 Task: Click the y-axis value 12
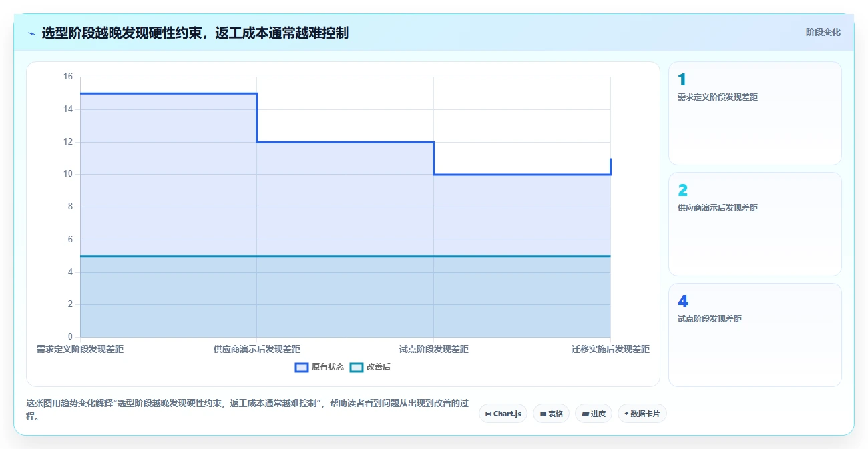click(x=67, y=141)
